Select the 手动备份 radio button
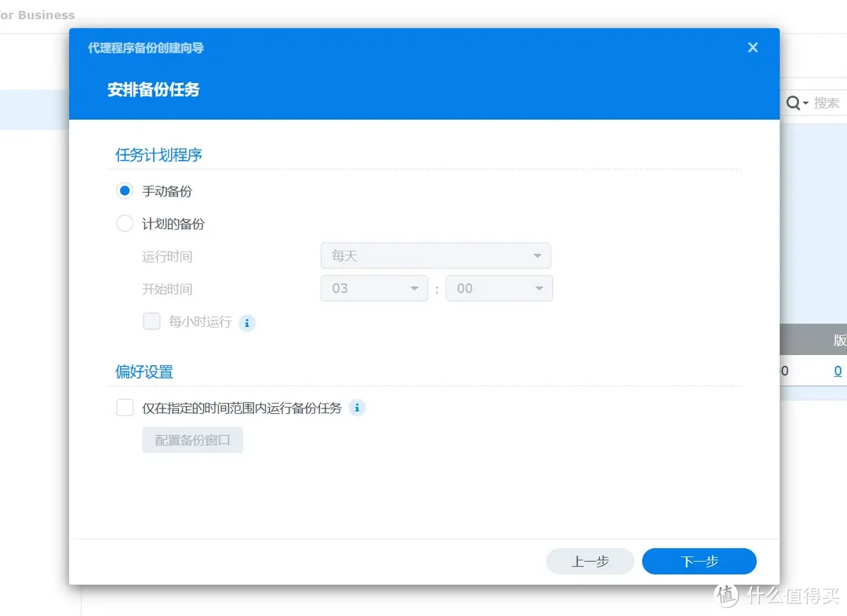 [125, 190]
